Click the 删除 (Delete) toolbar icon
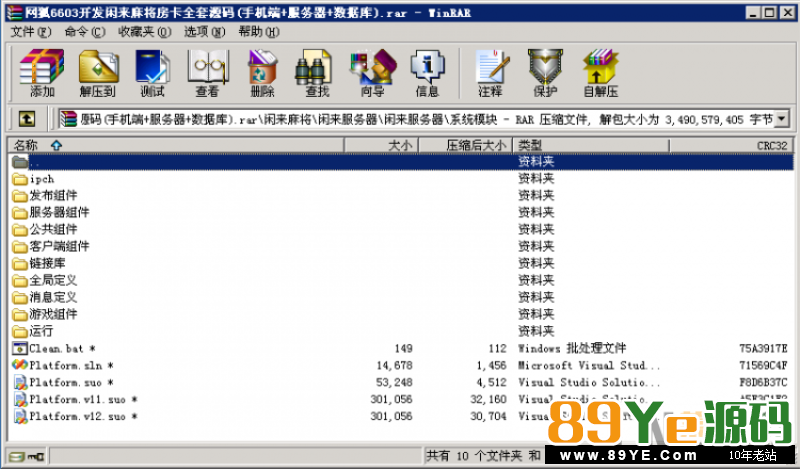Image resolution: width=800 pixels, height=469 pixels. tap(262, 73)
